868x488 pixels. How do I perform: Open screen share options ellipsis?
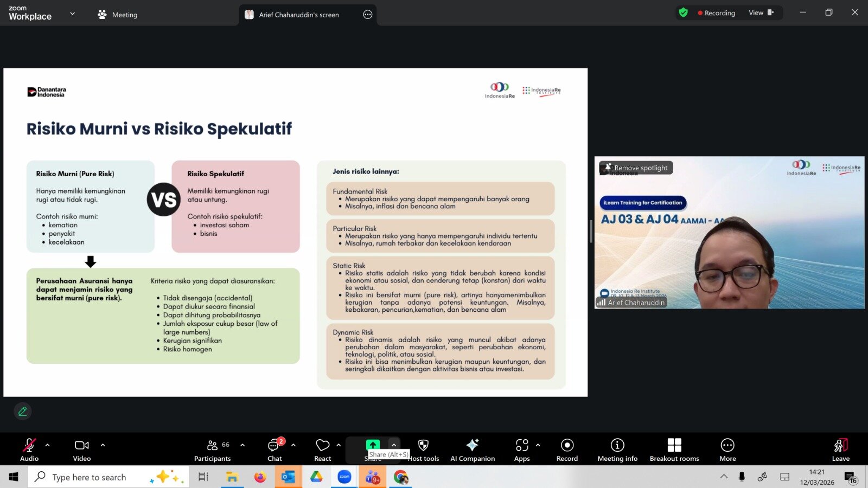pyautogui.click(x=368, y=15)
